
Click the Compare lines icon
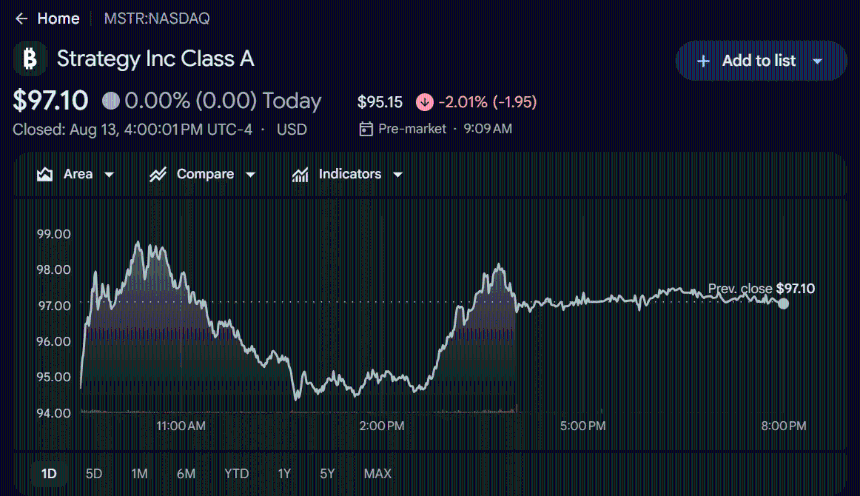coord(158,174)
